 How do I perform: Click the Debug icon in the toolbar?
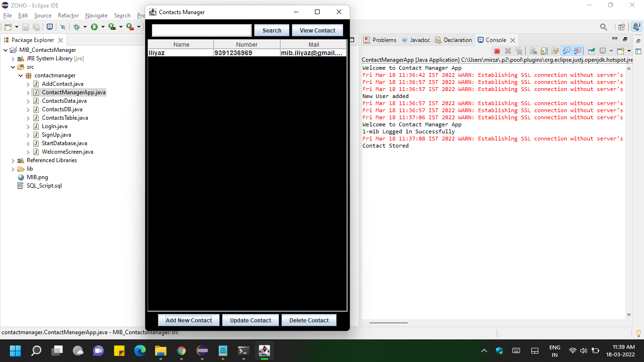(x=78, y=27)
